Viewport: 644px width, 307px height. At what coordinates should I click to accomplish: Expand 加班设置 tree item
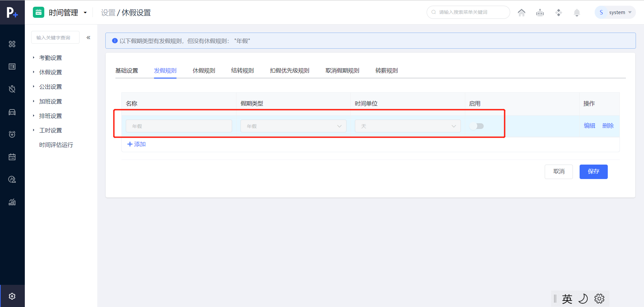point(50,101)
